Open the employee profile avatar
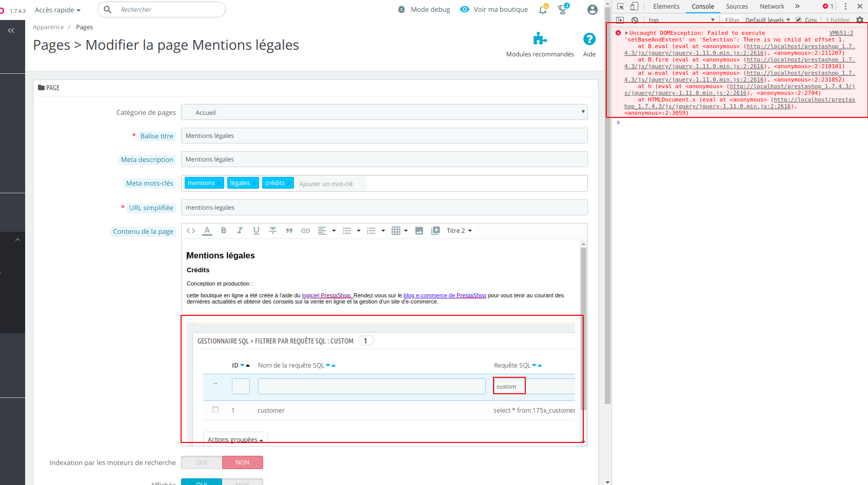 coord(593,10)
